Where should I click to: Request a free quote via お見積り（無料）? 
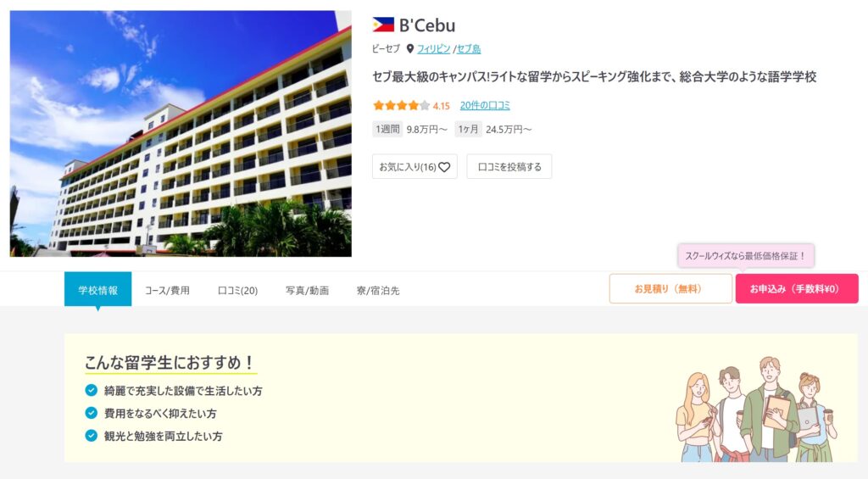point(671,288)
